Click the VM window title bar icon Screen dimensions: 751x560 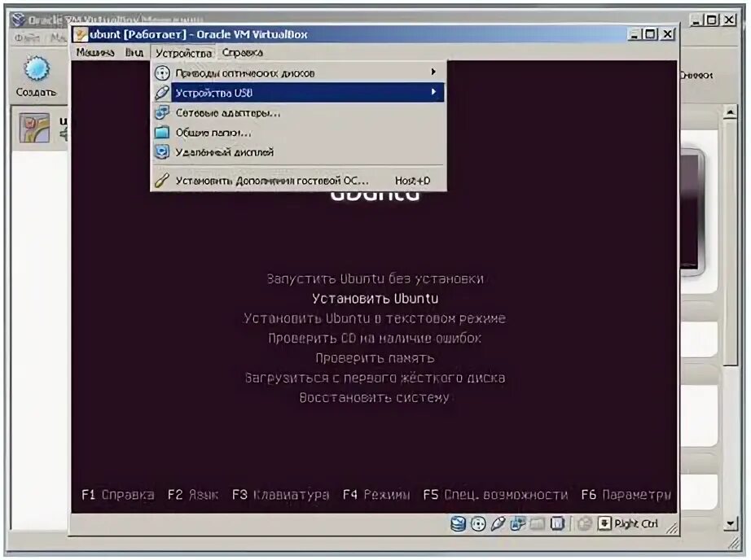tap(81, 34)
